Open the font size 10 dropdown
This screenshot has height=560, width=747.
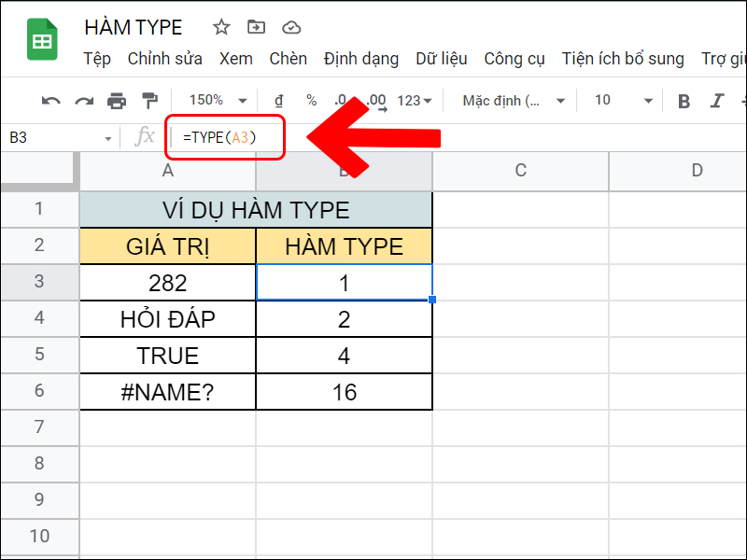(x=623, y=100)
